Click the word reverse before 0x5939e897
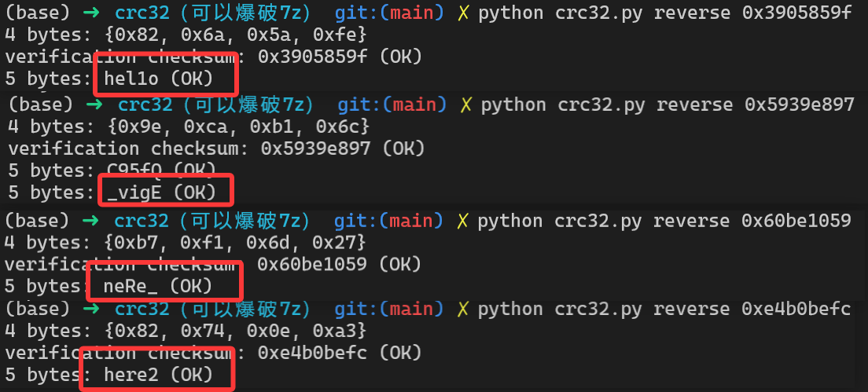Screen dimensions: 868x392 pos(695,104)
